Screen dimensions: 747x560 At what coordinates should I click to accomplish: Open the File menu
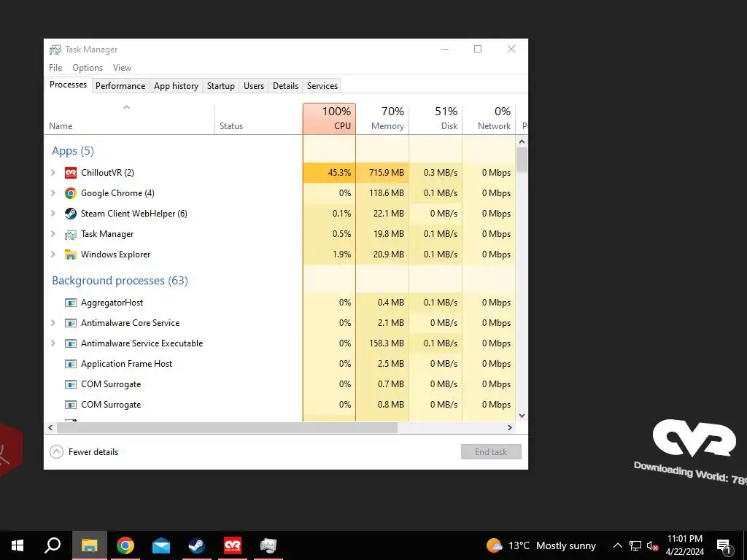pyautogui.click(x=55, y=68)
